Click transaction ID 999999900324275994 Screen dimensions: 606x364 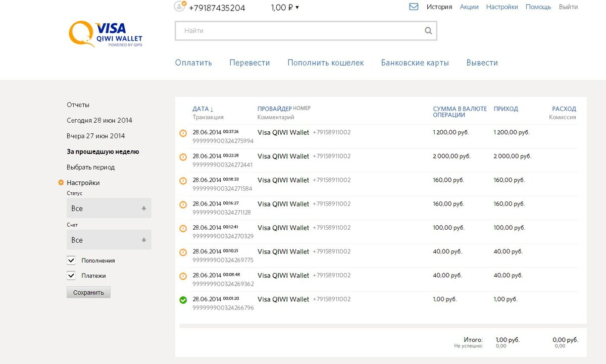click(x=223, y=141)
